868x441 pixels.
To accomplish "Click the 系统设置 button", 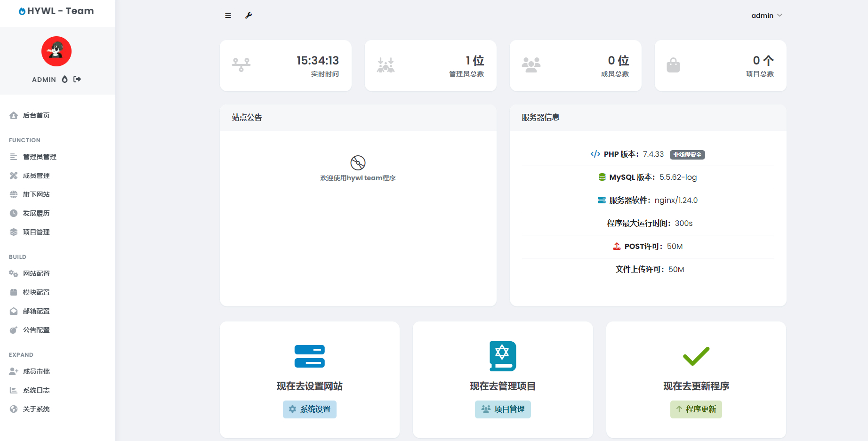I will click(x=309, y=409).
